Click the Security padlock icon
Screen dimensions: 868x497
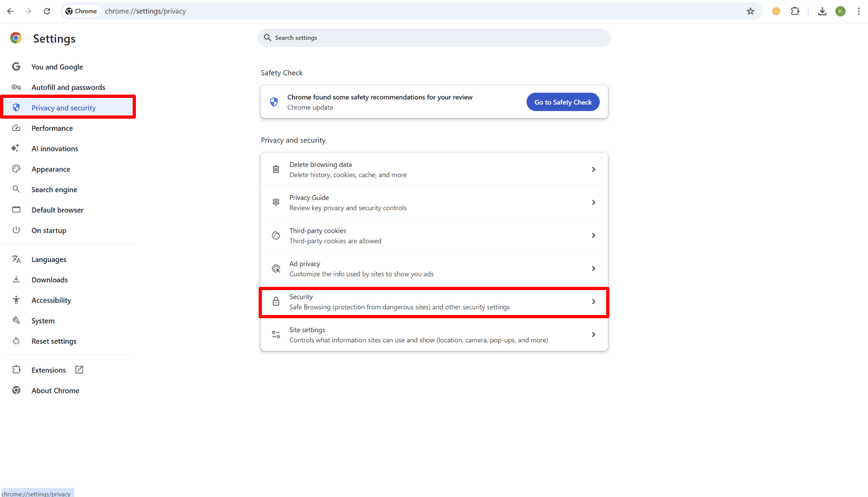tap(276, 301)
